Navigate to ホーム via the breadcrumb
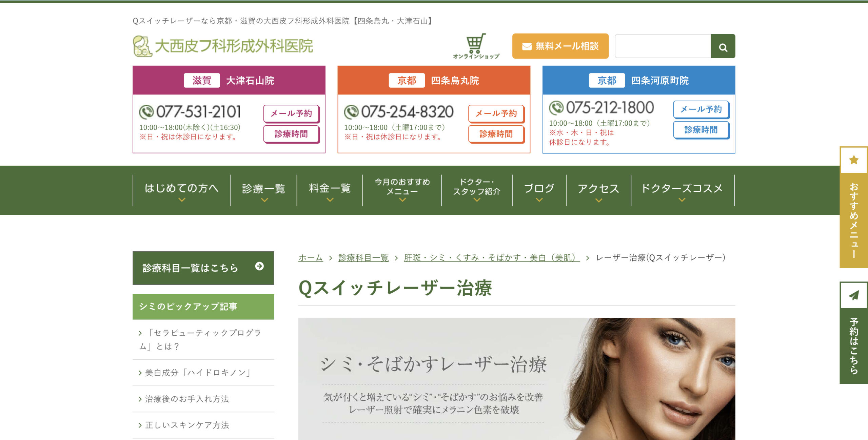Image resolution: width=868 pixels, height=440 pixels. (310, 257)
